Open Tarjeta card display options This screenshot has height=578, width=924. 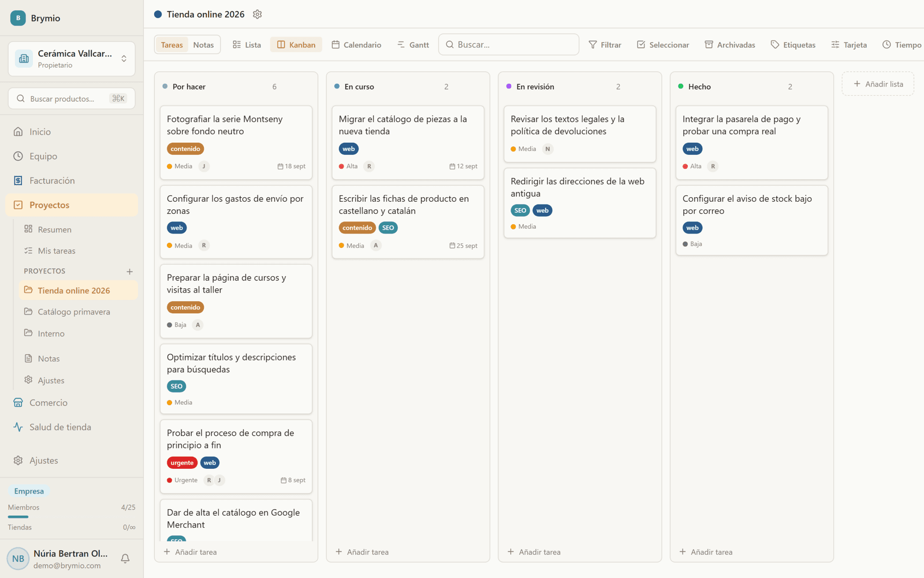(x=849, y=45)
